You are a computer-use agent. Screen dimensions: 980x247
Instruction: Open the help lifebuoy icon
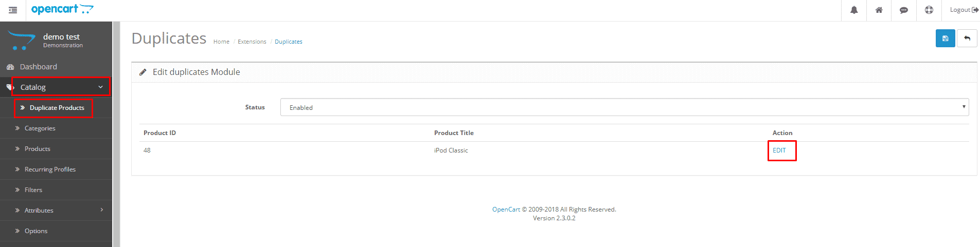pyautogui.click(x=929, y=10)
